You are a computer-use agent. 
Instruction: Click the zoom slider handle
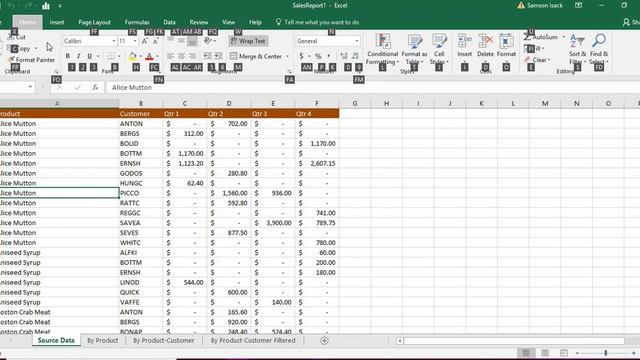pos(606,353)
